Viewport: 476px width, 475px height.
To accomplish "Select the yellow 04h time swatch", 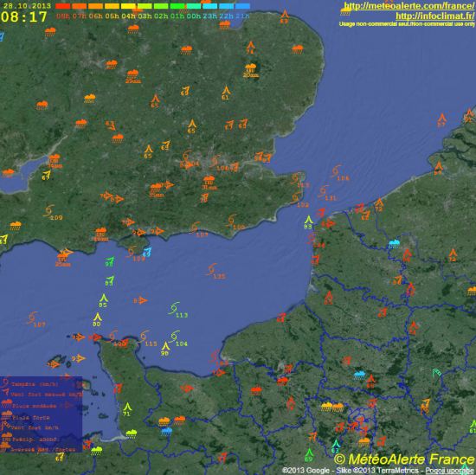I will coord(128,6).
